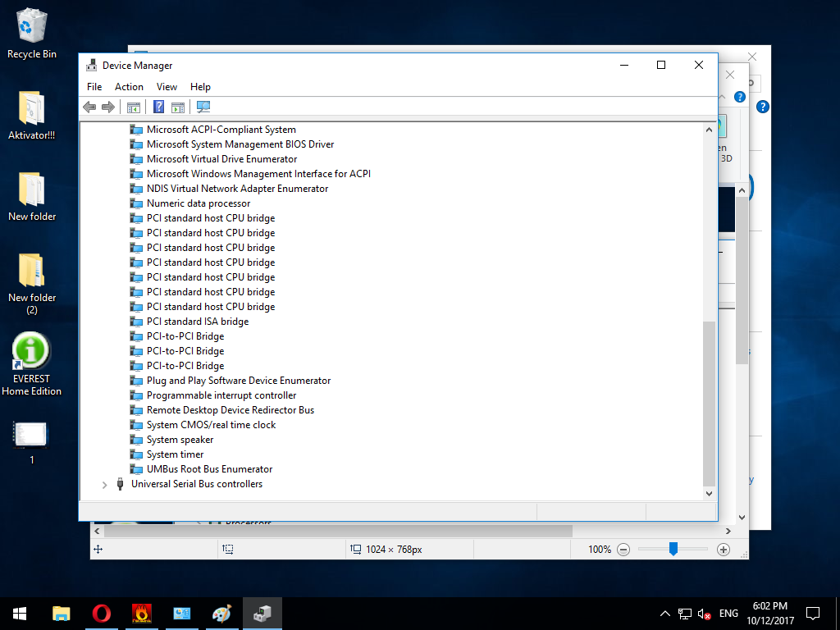Select Universal Serial Bus controllers category

(x=197, y=484)
